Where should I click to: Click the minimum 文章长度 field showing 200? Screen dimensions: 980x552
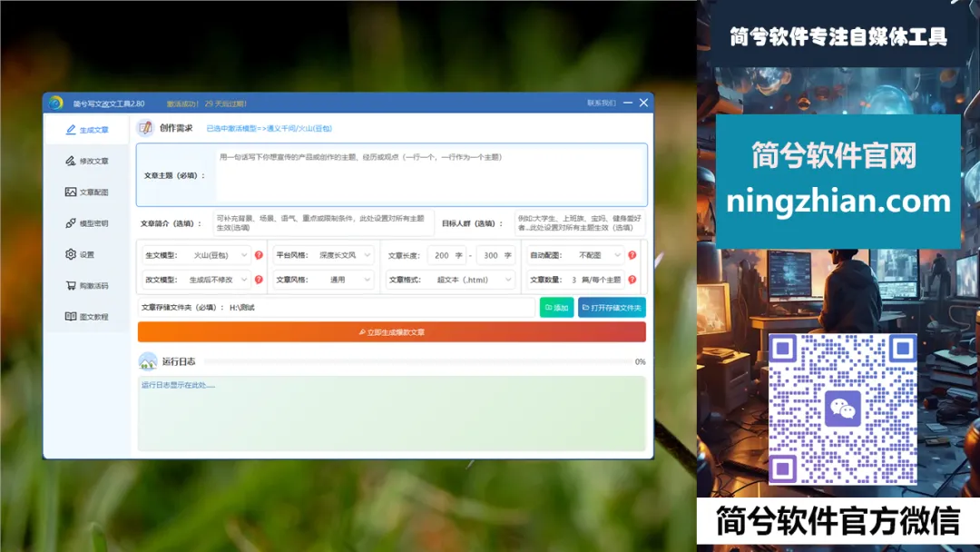(x=446, y=255)
